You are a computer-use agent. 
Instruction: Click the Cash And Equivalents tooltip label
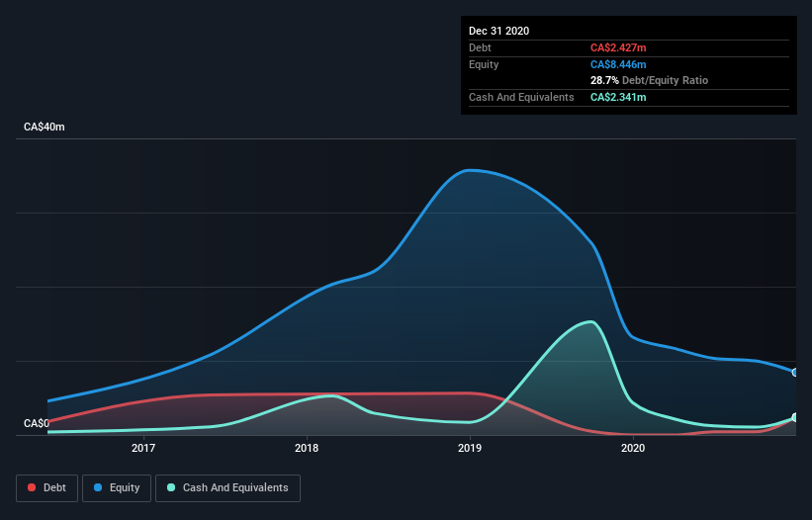(x=521, y=97)
